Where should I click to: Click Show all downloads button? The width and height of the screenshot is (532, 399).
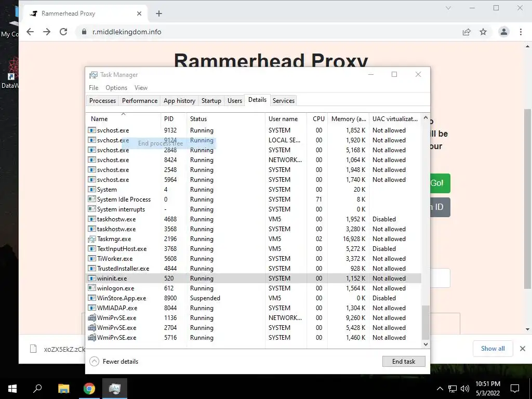[493, 349]
